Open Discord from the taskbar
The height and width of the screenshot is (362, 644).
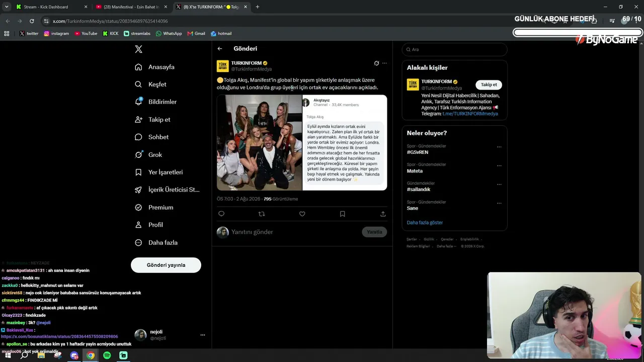click(x=74, y=355)
